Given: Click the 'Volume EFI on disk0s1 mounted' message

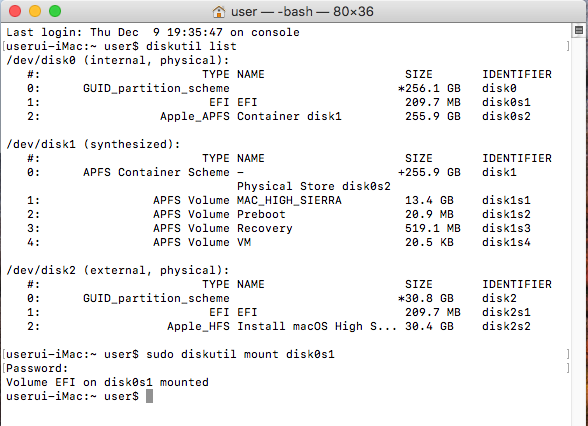Looking at the screenshot, I should tap(107, 382).
